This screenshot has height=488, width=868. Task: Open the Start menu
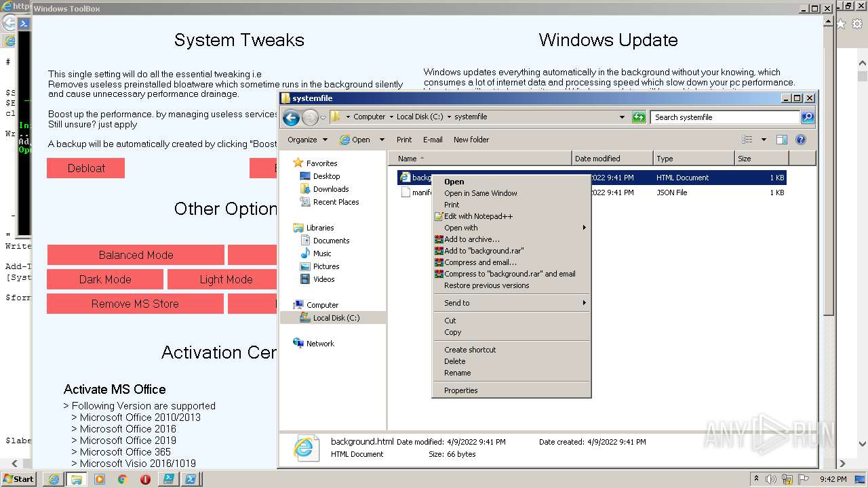coord(18,479)
